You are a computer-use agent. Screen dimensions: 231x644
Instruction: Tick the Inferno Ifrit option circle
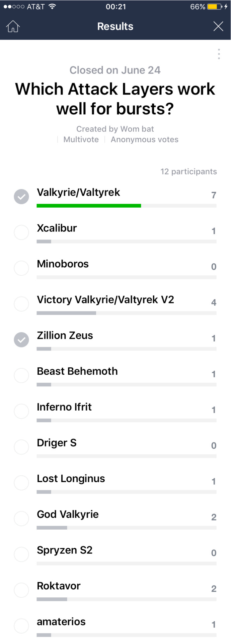click(21, 411)
